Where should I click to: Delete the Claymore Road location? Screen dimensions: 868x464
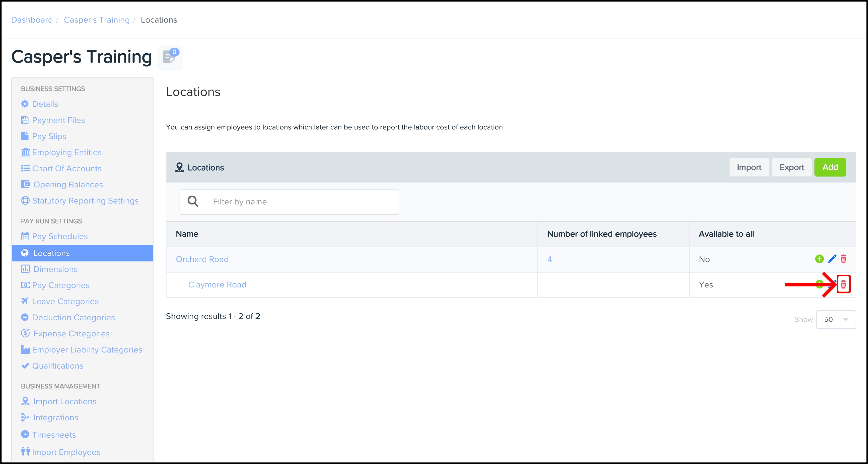point(843,285)
